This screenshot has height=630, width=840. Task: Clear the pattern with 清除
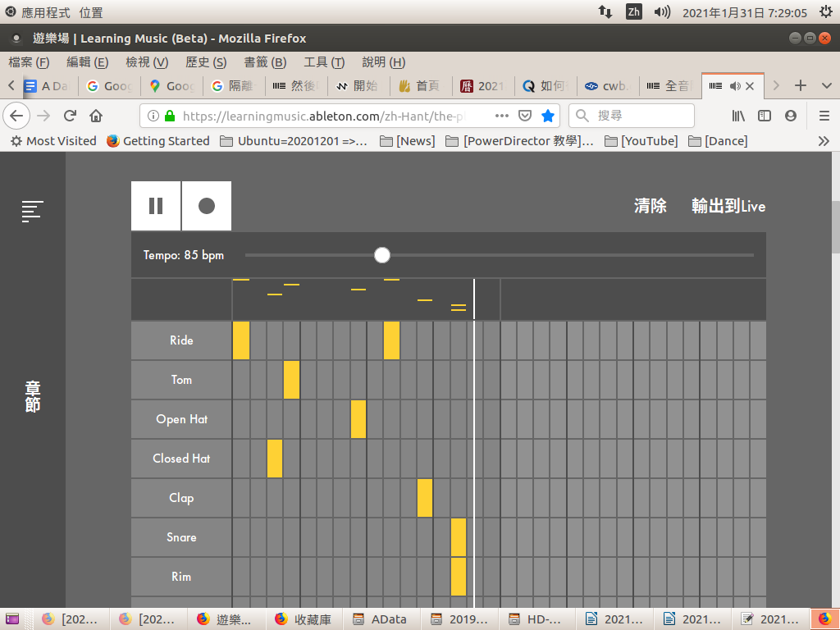pos(651,206)
